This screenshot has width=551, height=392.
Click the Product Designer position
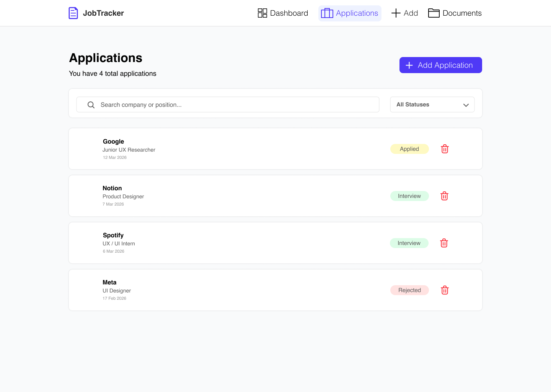click(x=123, y=196)
